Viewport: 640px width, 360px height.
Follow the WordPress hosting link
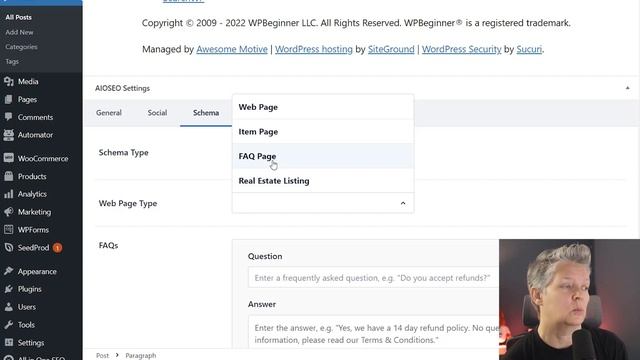pyautogui.click(x=313, y=49)
